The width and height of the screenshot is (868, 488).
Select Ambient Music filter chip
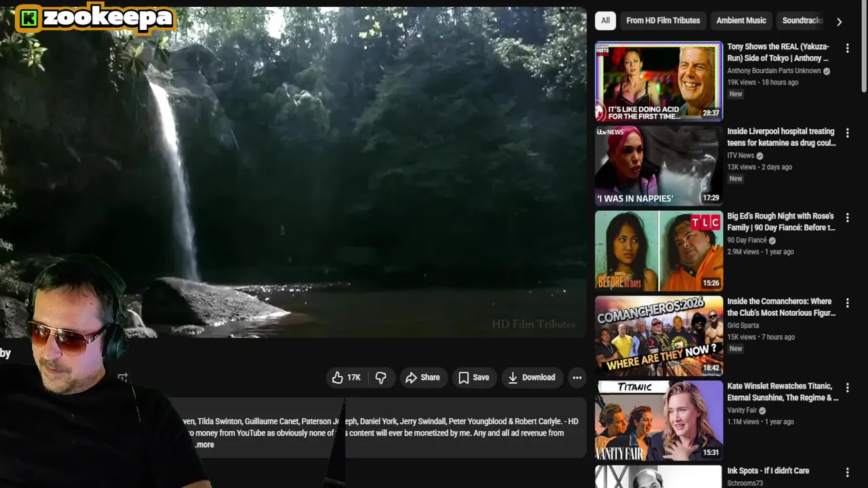741,20
